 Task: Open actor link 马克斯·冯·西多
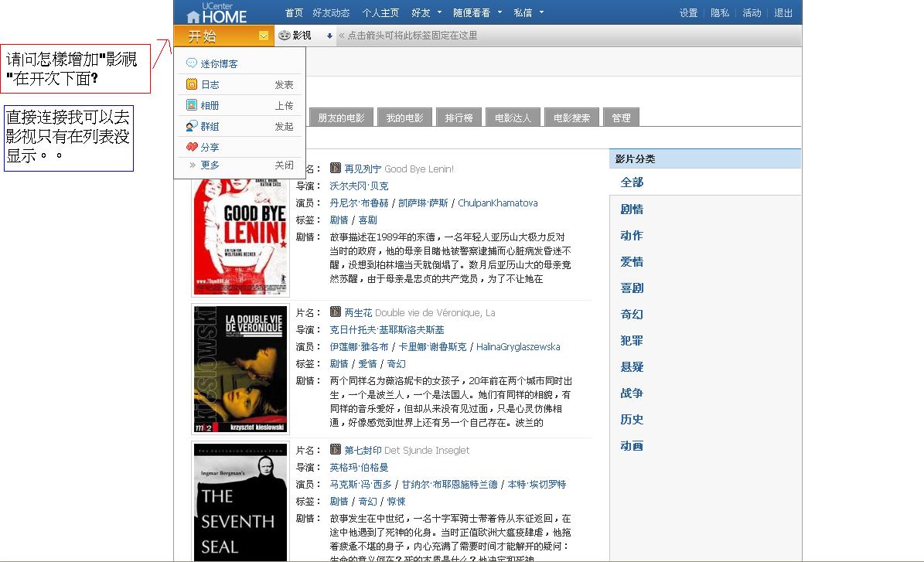[360, 485]
